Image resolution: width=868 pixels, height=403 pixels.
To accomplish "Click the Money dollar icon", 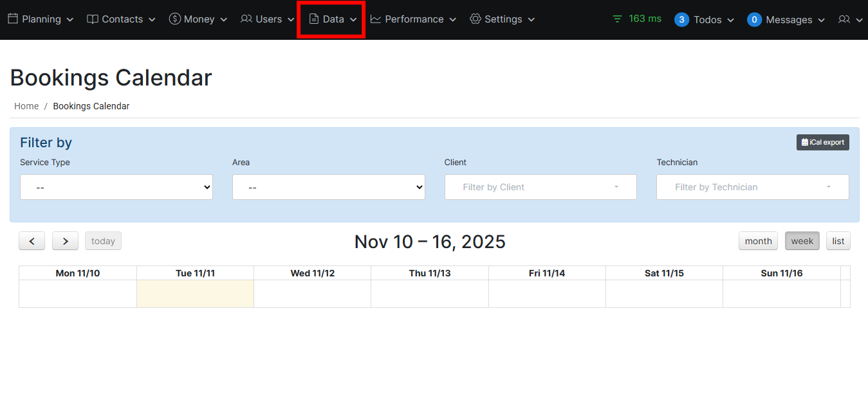I will coord(175,19).
